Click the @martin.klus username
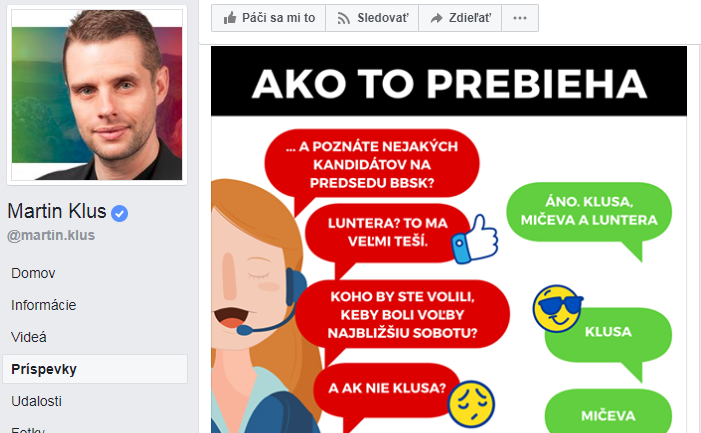Image resolution: width=701 pixels, height=433 pixels. [51, 235]
